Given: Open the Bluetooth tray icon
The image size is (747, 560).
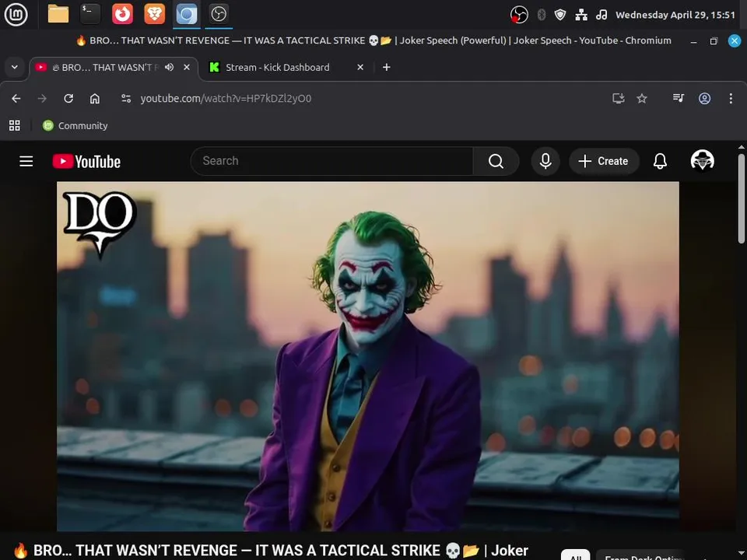Looking at the screenshot, I should click(x=542, y=15).
